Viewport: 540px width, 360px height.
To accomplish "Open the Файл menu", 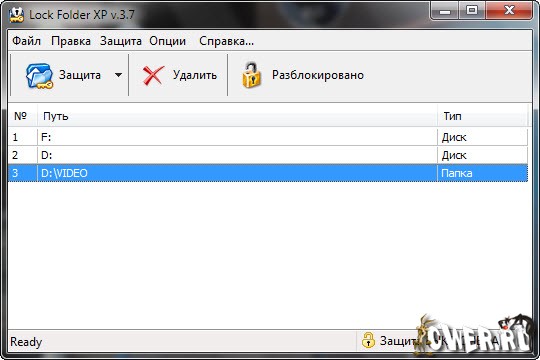I will point(27,41).
